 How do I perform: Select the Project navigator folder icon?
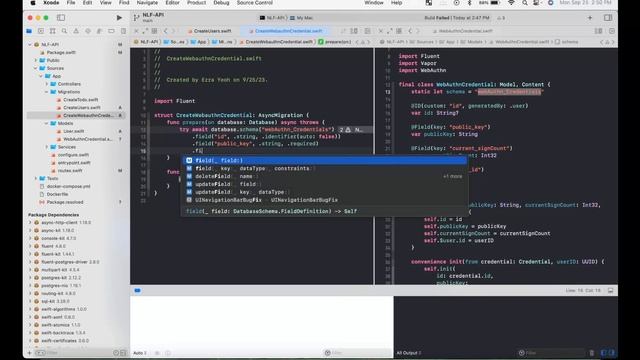click(x=29, y=31)
